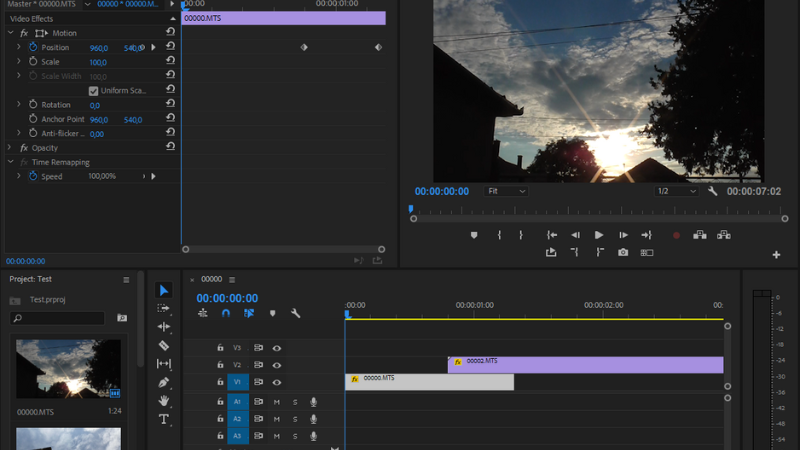Toggle the Scale stopwatch animation
This screenshot has height=450, width=800.
click(x=32, y=62)
